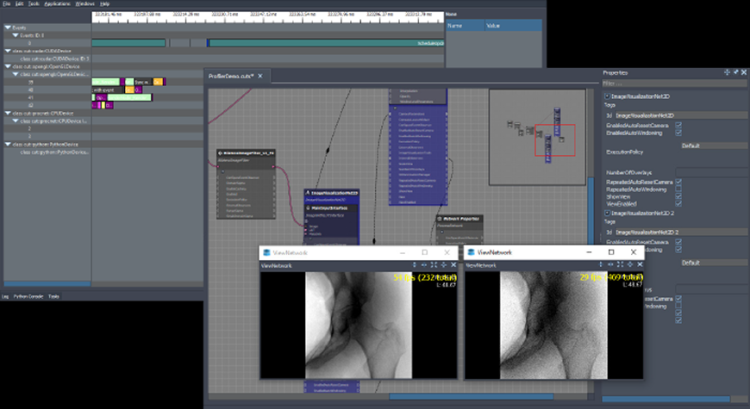Screen dimensions: 750x409
Task: Open the File menu
Action: [7, 3]
